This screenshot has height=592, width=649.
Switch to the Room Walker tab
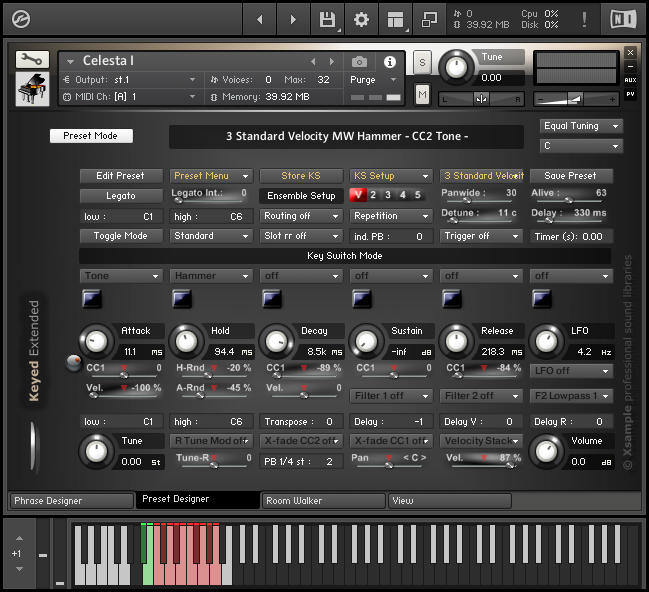(x=323, y=501)
